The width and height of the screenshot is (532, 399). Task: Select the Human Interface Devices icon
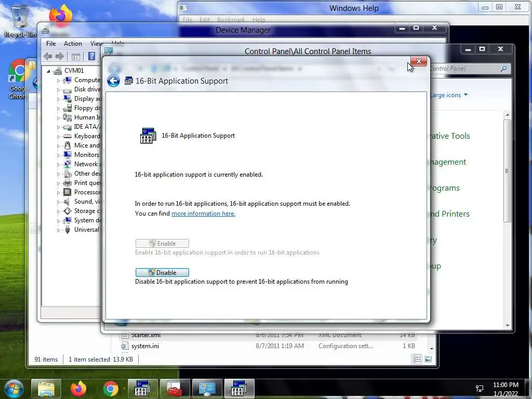click(67, 117)
